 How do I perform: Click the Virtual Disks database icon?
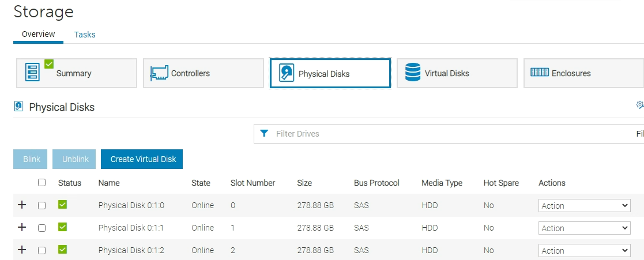coord(413,73)
